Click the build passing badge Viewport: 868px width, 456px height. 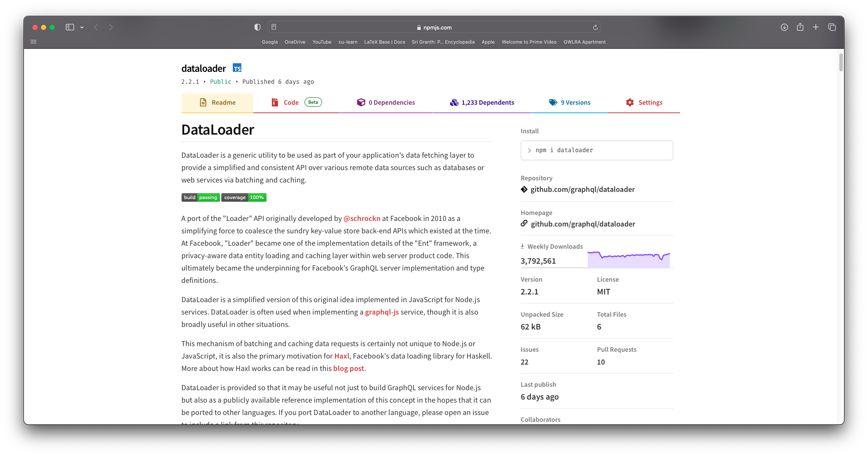[x=201, y=197]
